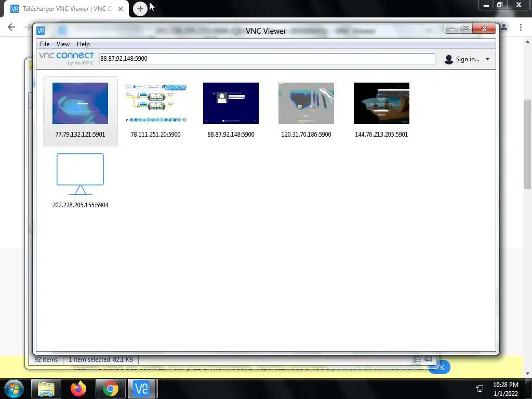The image size is (532, 399).
Task: Close the VNC Viewer window
Action: [x=485, y=29]
